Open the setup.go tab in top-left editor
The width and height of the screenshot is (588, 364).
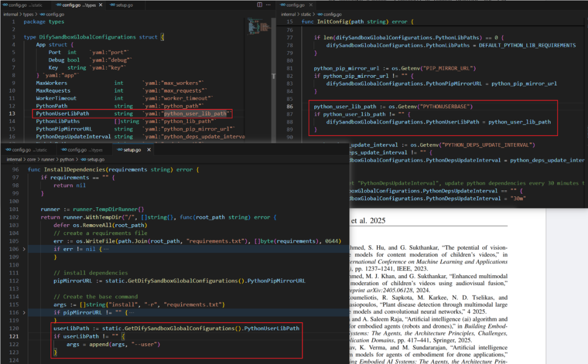123,5
